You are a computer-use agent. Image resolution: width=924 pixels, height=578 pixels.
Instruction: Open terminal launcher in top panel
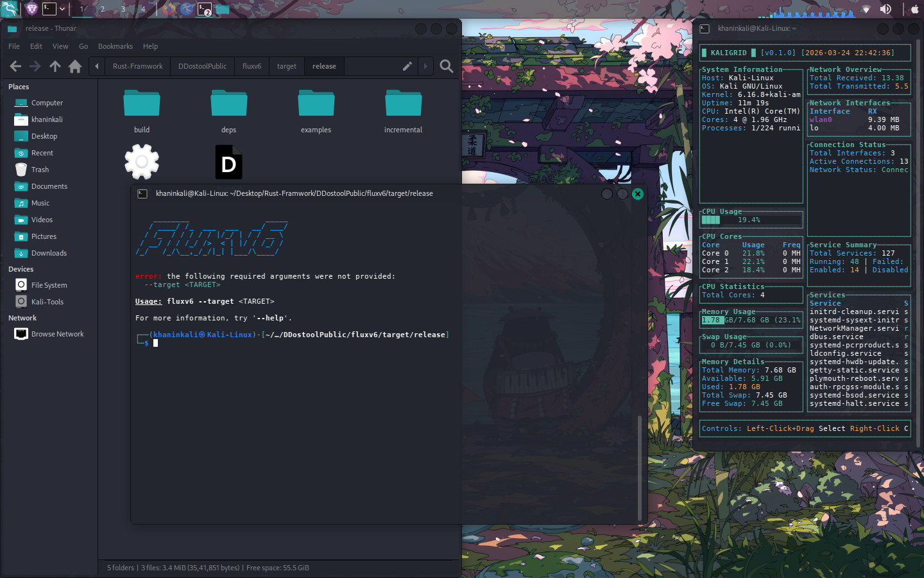pyautogui.click(x=49, y=9)
